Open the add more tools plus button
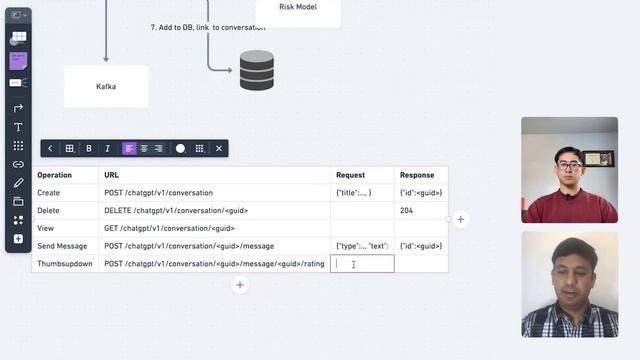640x360 pixels. point(18,239)
